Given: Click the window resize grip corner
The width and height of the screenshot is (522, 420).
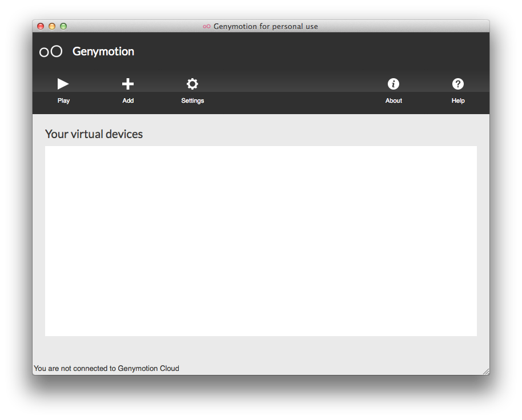Looking at the screenshot, I should click(486, 371).
